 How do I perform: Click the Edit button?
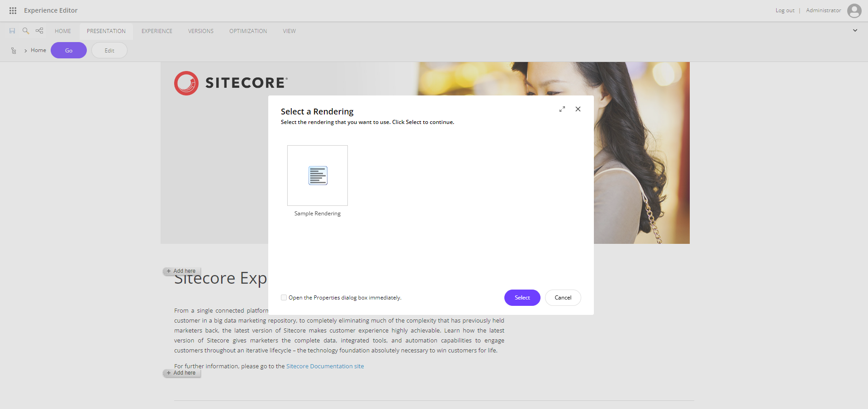click(x=109, y=50)
